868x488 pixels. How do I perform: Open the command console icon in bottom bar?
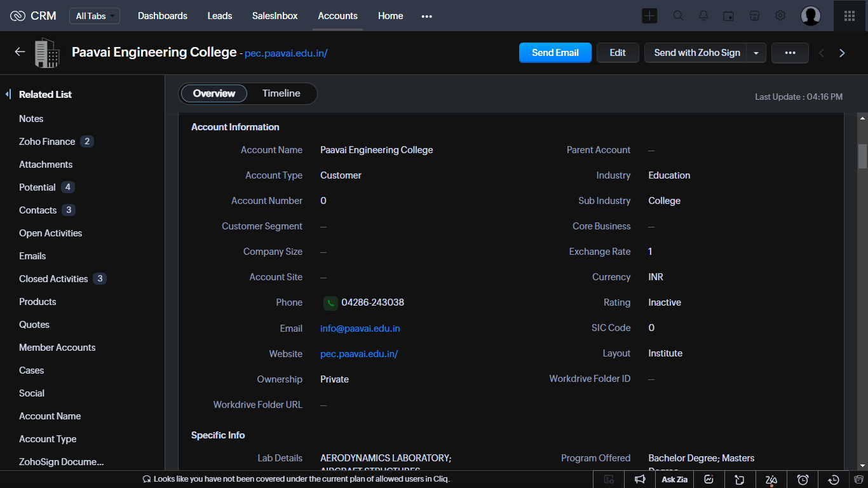609,480
